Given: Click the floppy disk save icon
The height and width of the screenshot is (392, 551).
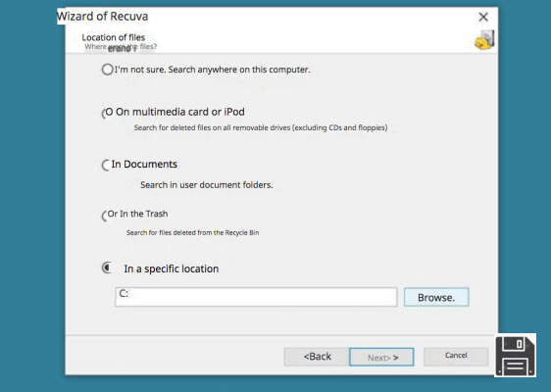Looking at the screenshot, I should click(x=515, y=355).
